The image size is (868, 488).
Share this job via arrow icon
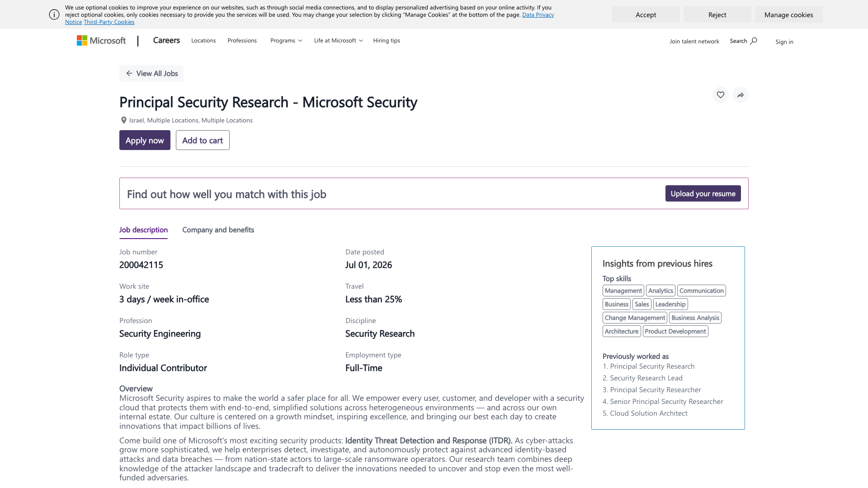pyautogui.click(x=741, y=95)
